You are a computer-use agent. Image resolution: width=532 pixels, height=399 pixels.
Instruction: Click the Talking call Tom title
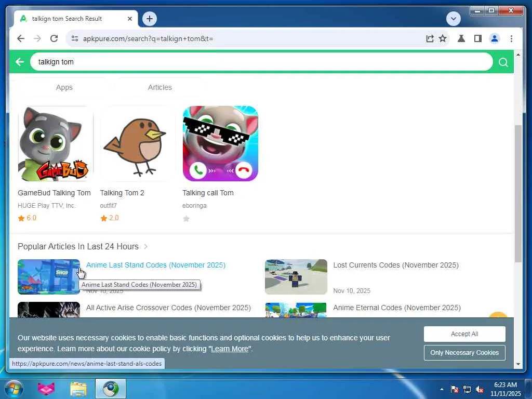[208, 193]
